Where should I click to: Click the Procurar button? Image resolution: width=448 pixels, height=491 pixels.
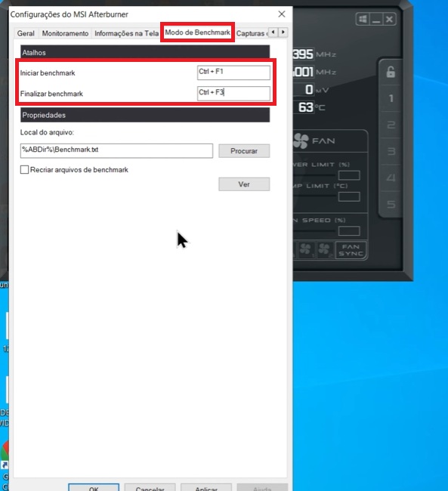point(244,151)
